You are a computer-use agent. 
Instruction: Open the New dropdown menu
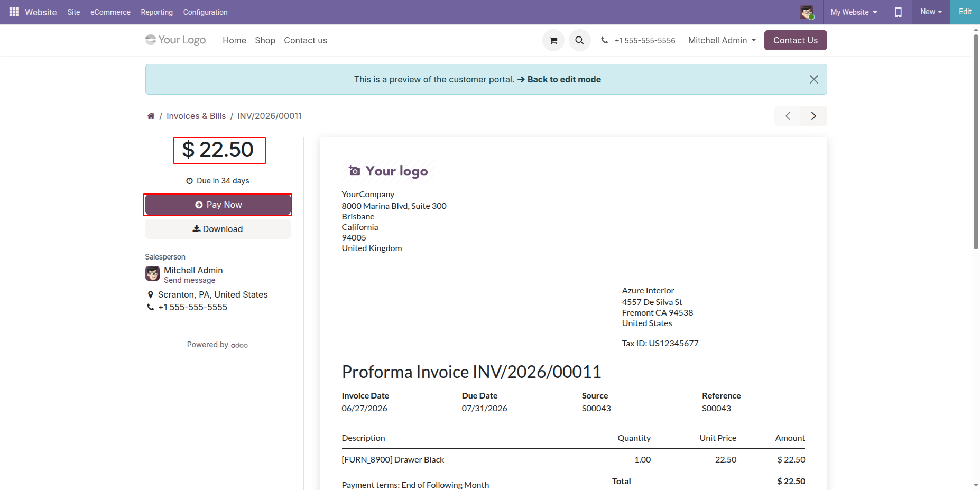[x=931, y=12]
